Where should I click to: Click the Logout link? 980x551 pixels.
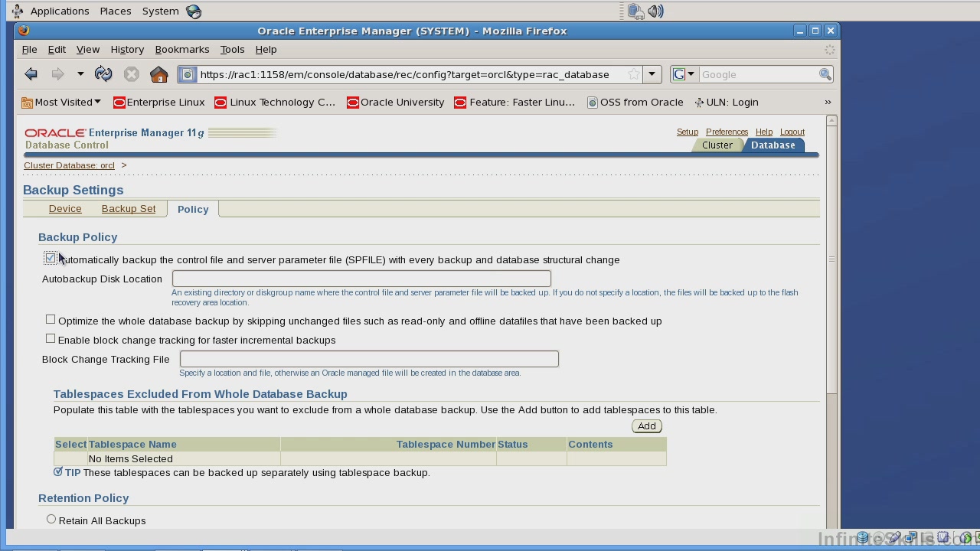tap(792, 132)
